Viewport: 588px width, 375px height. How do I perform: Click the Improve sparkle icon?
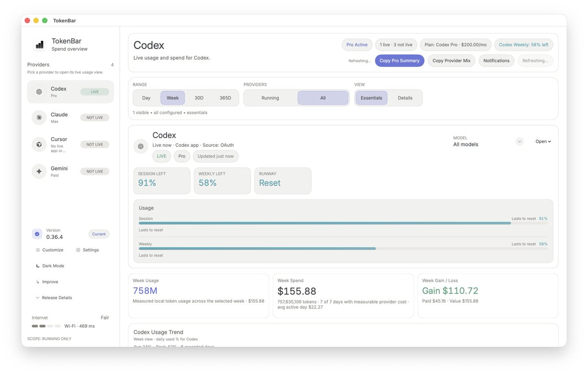(38, 282)
